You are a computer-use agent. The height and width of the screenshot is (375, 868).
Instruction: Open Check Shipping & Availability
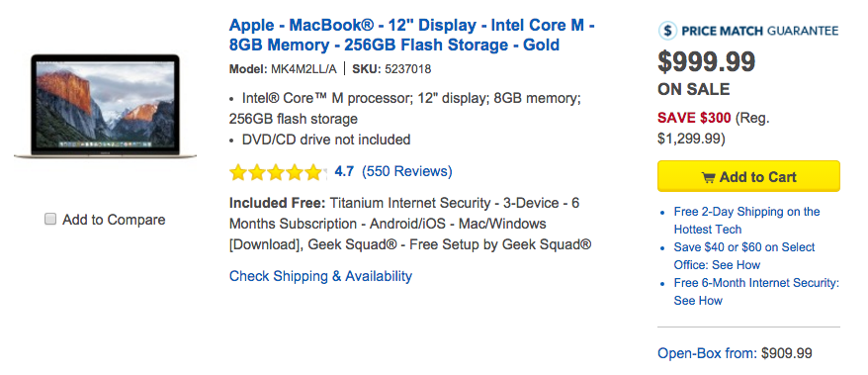point(320,276)
